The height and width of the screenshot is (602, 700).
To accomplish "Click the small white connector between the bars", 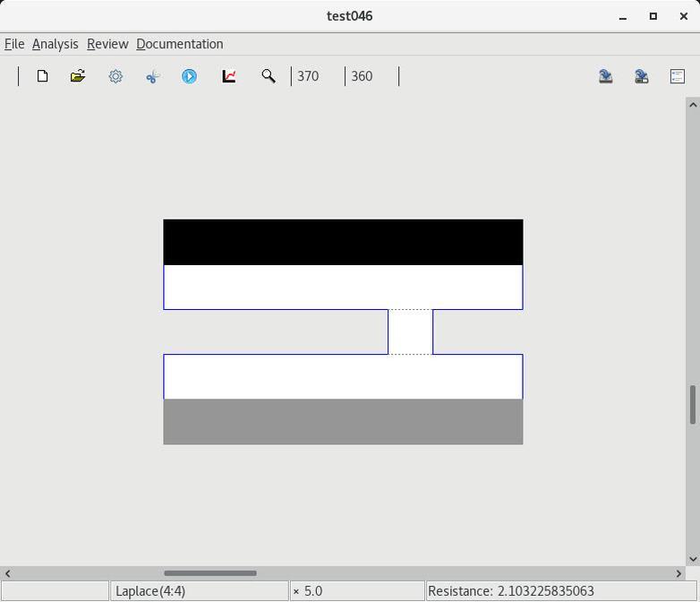I will pyautogui.click(x=410, y=331).
